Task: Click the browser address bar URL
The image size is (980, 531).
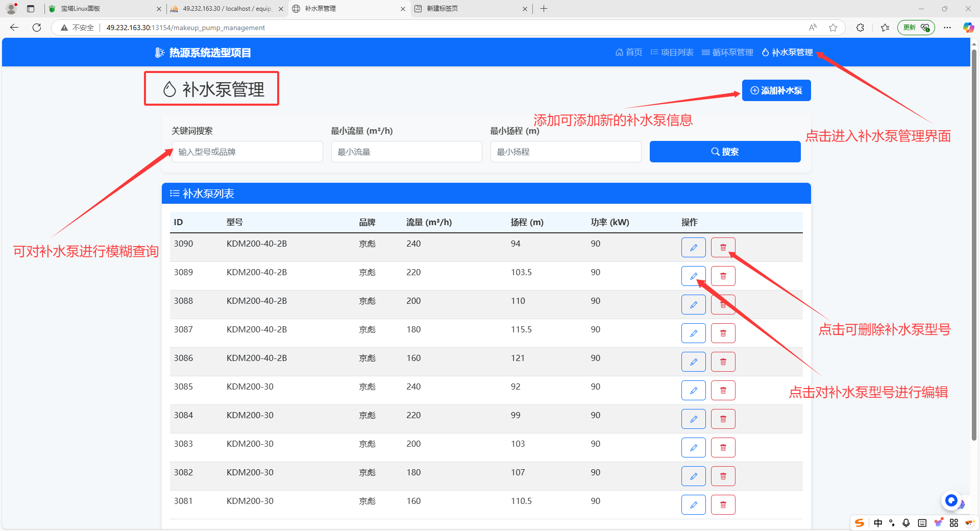Action: click(x=186, y=28)
